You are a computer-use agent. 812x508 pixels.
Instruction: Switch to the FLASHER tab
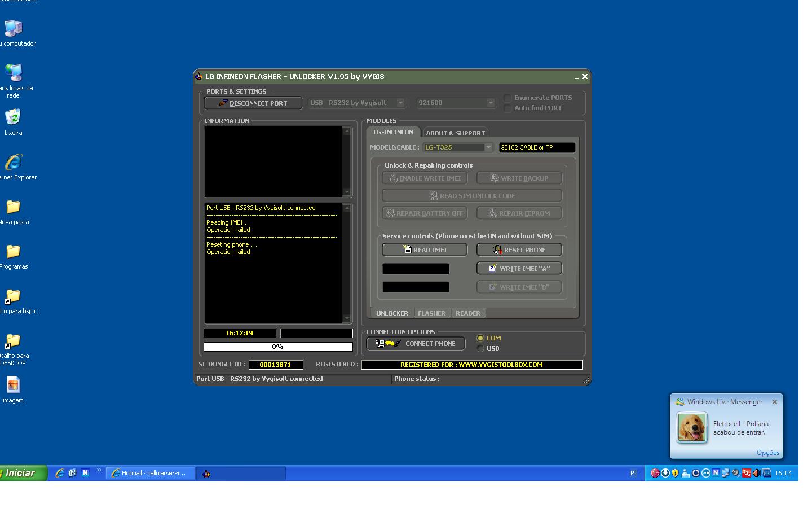point(432,313)
